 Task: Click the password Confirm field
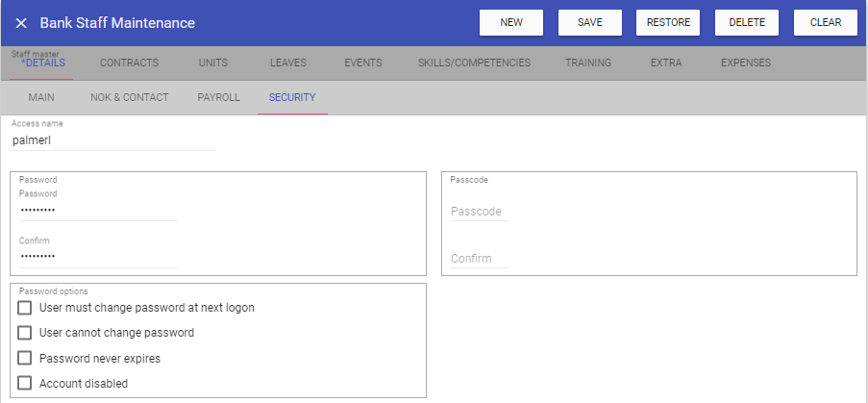click(x=98, y=257)
